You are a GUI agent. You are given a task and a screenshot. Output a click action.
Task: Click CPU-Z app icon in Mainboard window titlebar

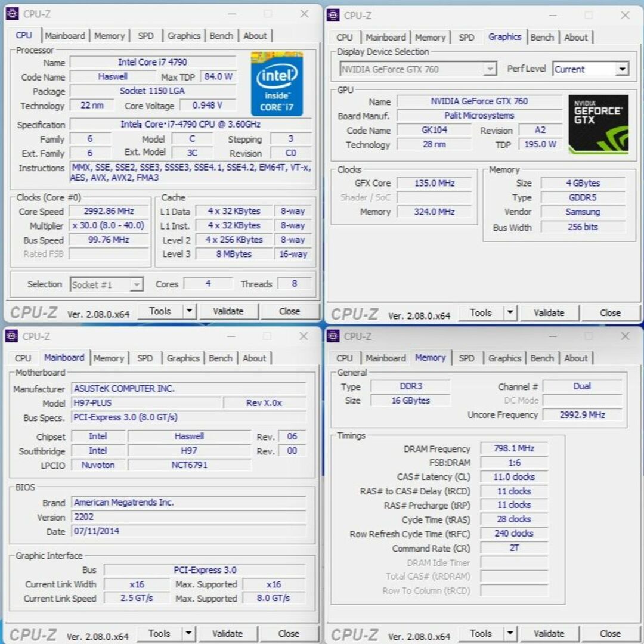11,336
